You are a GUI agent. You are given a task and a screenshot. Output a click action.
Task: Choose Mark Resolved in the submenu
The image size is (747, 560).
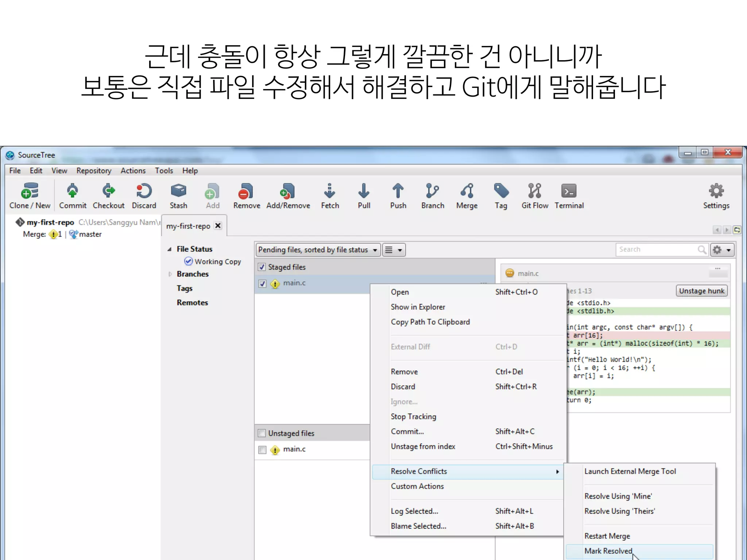coord(639,551)
